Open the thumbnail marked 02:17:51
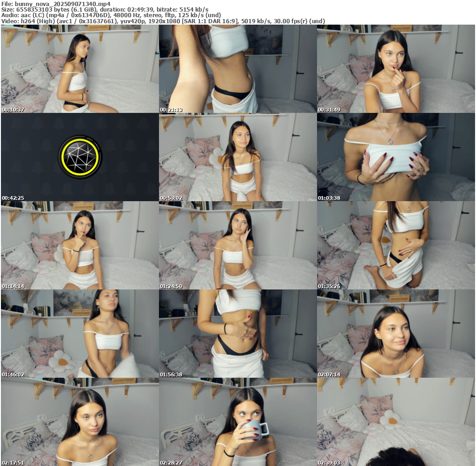The width and height of the screenshot is (476, 466). point(80,422)
